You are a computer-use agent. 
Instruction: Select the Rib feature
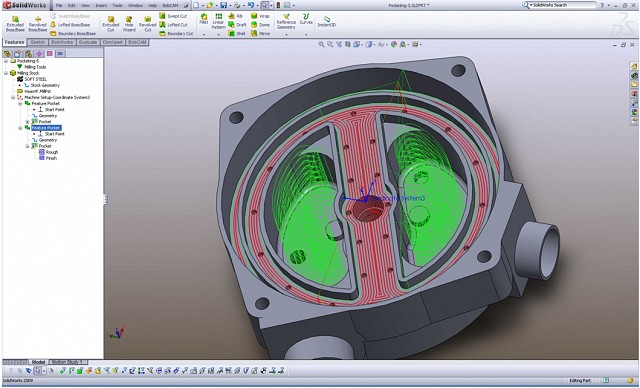(x=236, y=16)
